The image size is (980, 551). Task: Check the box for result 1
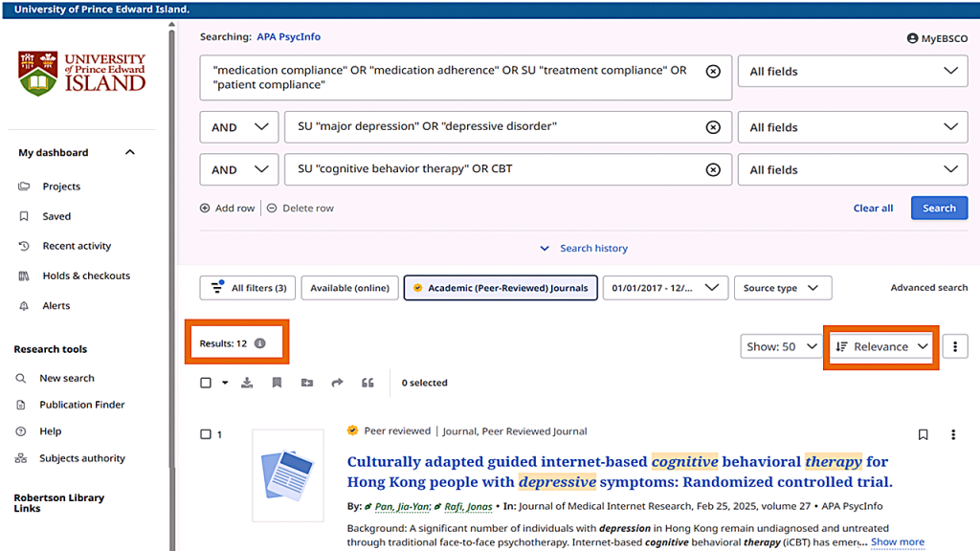pos(206,434)
